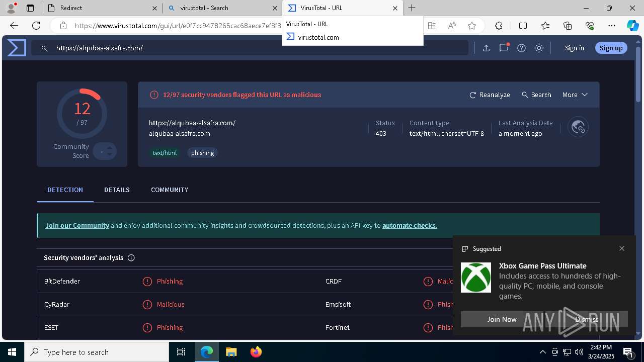
Task: Click Join Now on Xbox notification
Action: tap(502, 319)
